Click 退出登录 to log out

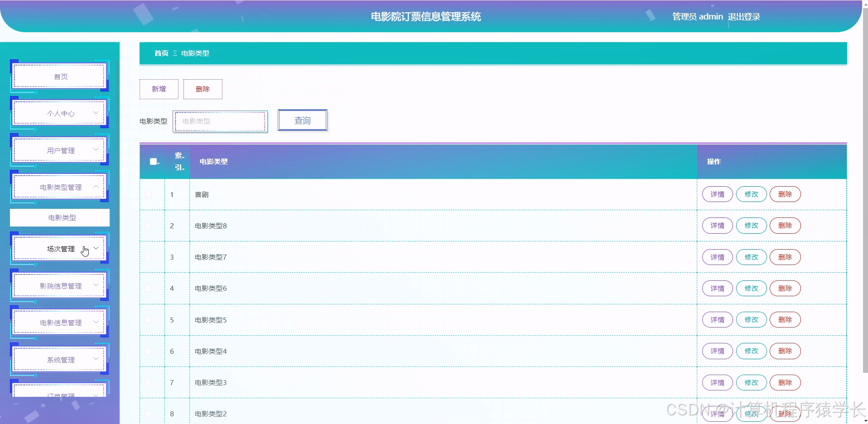click(744, 17)
